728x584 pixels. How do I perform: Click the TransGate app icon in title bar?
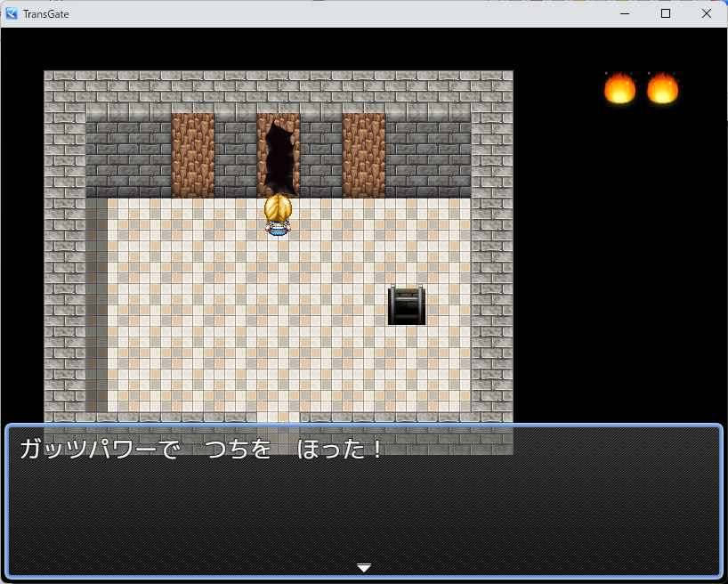pos(12,13)
